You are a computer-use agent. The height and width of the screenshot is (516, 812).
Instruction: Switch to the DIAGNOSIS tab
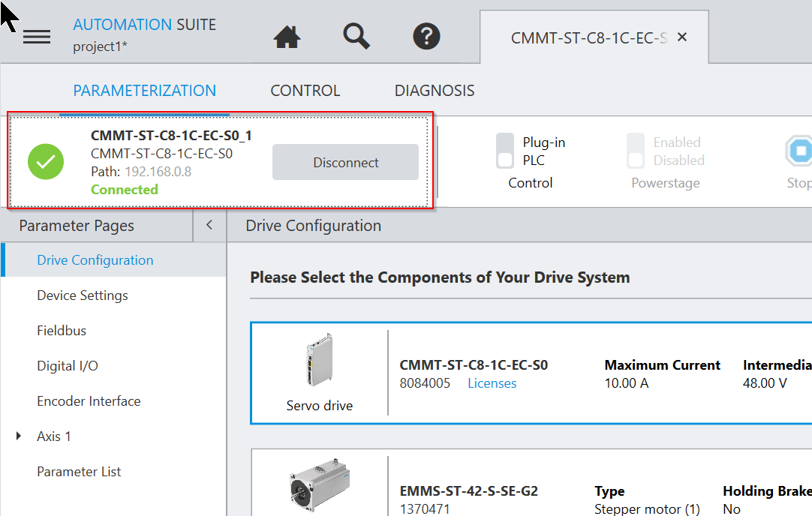(x=435, y=91)
